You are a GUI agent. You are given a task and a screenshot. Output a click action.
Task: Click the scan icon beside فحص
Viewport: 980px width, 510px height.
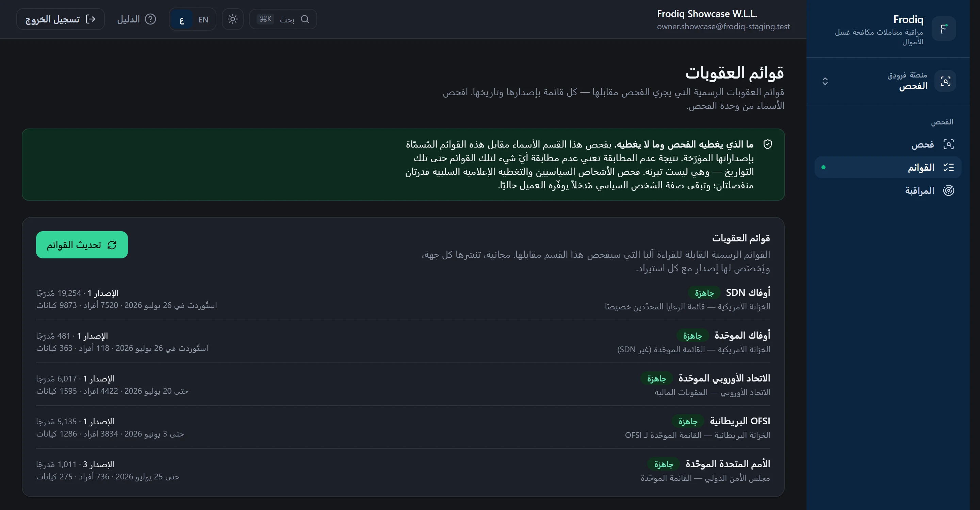click(x=948, y=144)
